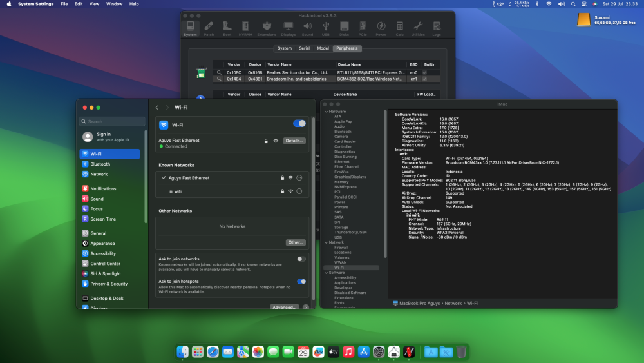Open Network in Settings sidebar
This screenshot has width=644, height=363.
coord(109,174)
